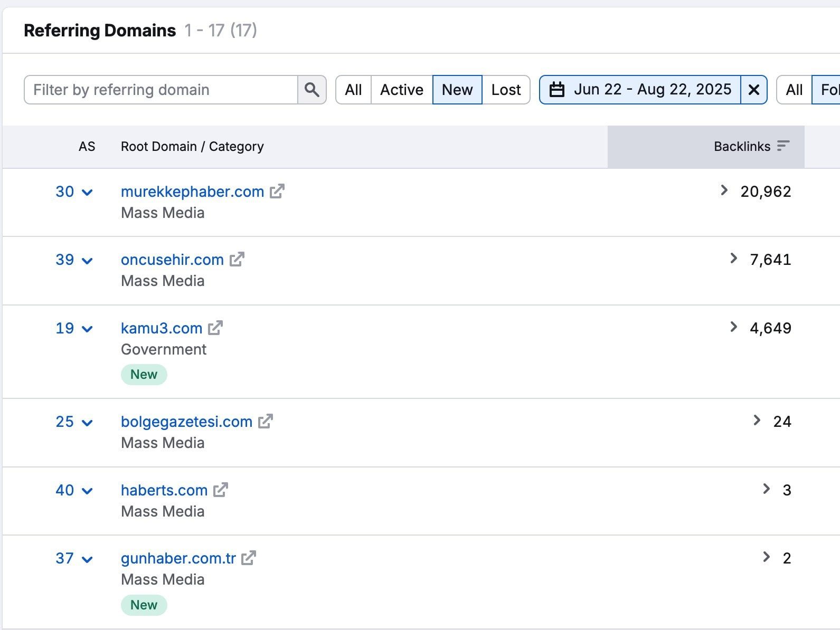Open the Jun 22 - Aug 22 date picker
840x630 pixels.
tap(640, 90)
